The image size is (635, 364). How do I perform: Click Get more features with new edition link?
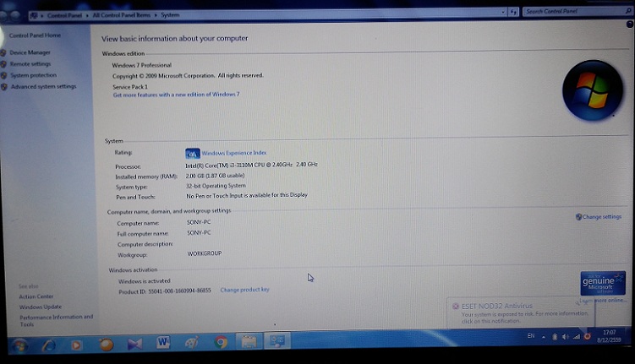point(176,95)
